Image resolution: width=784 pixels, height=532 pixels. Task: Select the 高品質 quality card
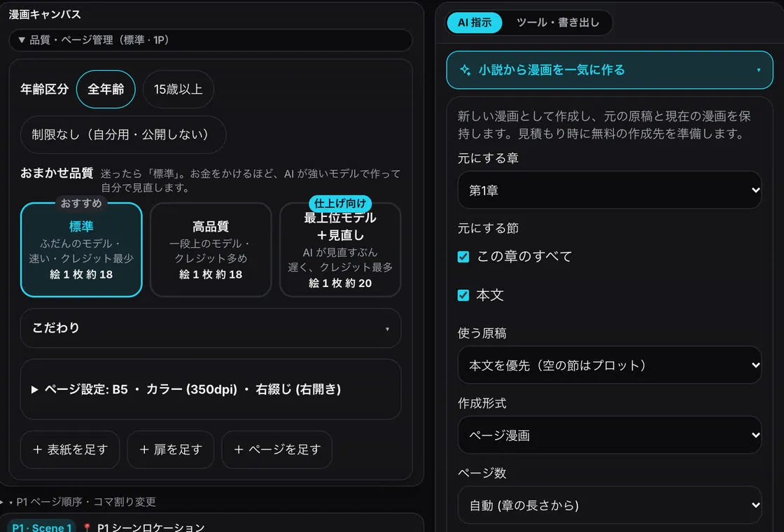tap(211, 249)
